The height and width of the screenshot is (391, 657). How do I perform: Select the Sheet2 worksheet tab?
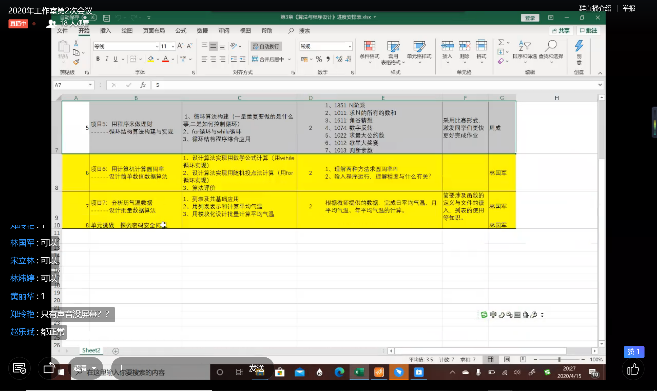[91, 350]
